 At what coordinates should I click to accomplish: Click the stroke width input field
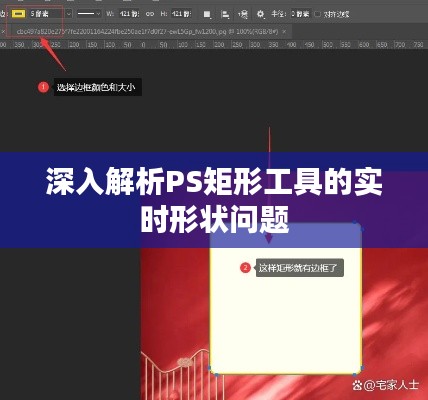click(46, 14)
